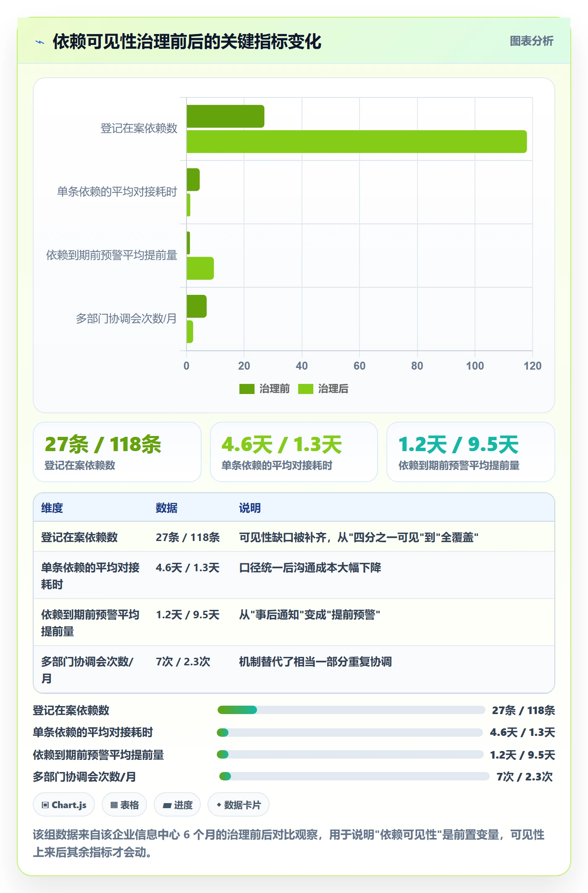This screenshot has height=893, width=588.
Task: Click table cell 1.2天 / 9.5天
Action: (x=188, y=615)
